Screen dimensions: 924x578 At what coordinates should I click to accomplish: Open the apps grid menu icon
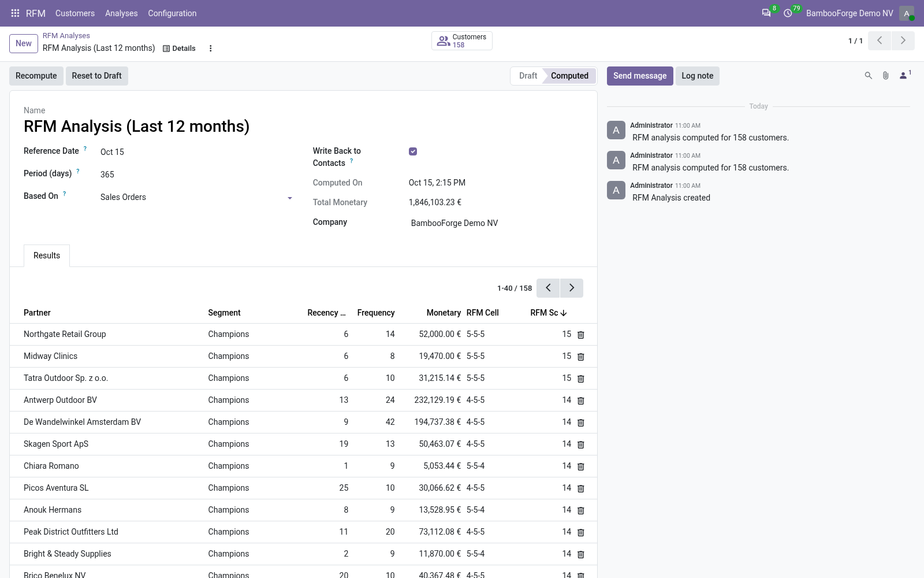pos(15,13)
